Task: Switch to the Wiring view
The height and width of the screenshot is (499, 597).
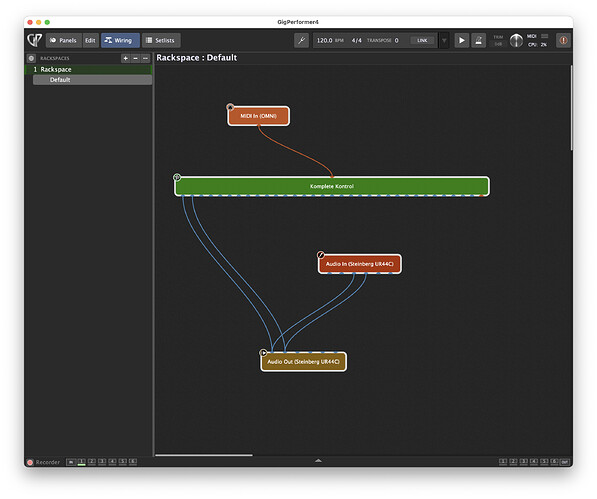Action: point(120,40)
